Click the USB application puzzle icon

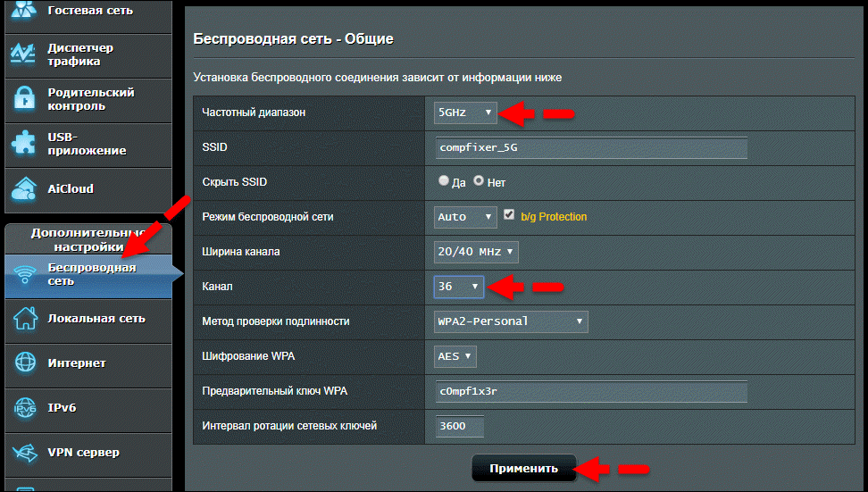23,144
